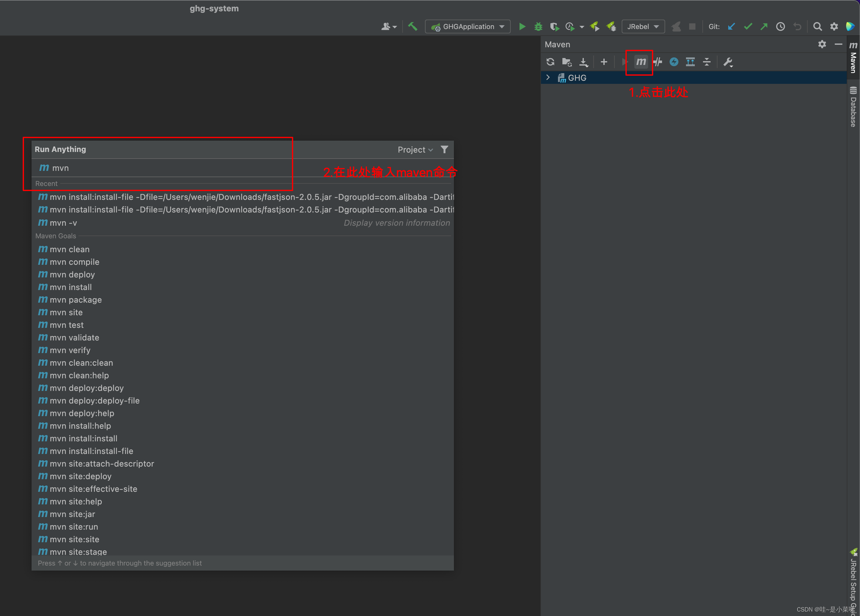This screenshot has width=860, height=616.
Task: Click the Git Rollback undo arrow
Action: click(x=798, y=26)
